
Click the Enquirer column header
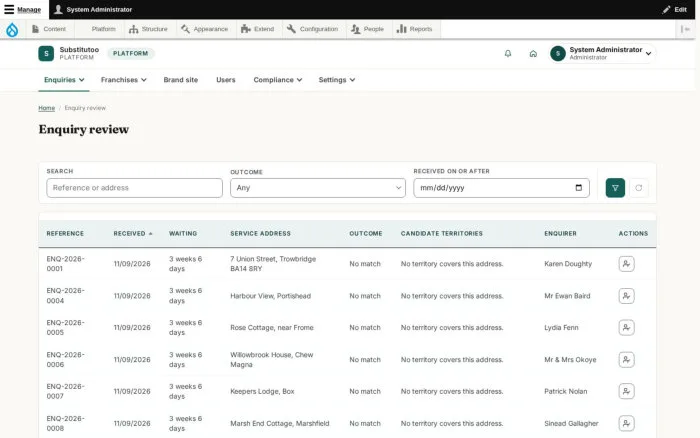(560, 234)
